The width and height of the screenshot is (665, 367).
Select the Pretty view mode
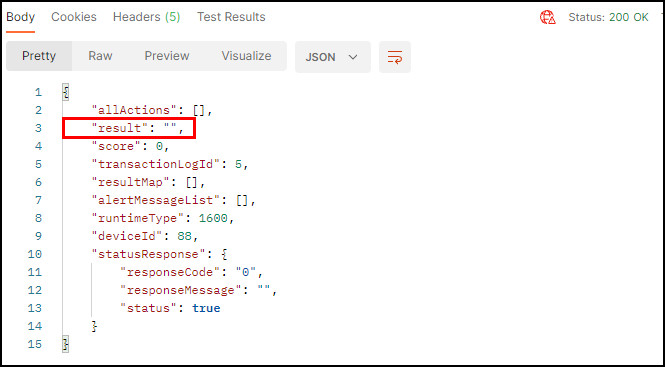point(39,56)
